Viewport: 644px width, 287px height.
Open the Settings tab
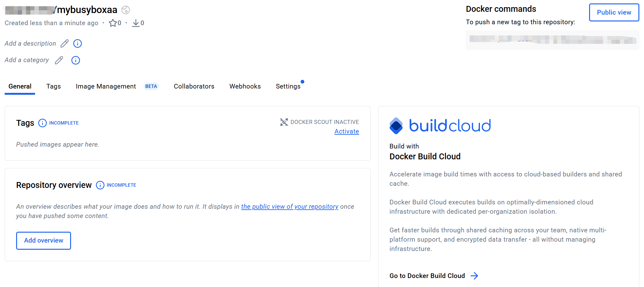[288, 86]
